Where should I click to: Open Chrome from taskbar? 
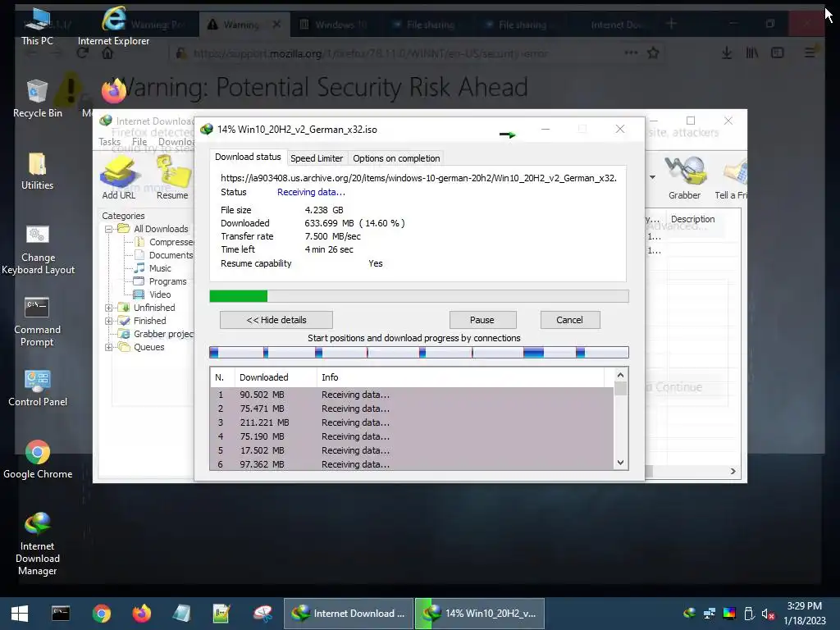101,614
